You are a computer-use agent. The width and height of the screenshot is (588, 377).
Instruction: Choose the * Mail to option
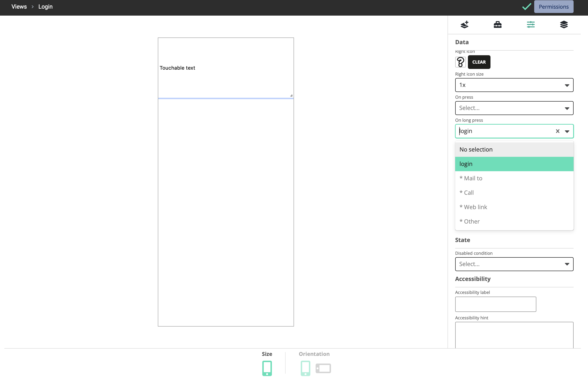click(514, 178)
